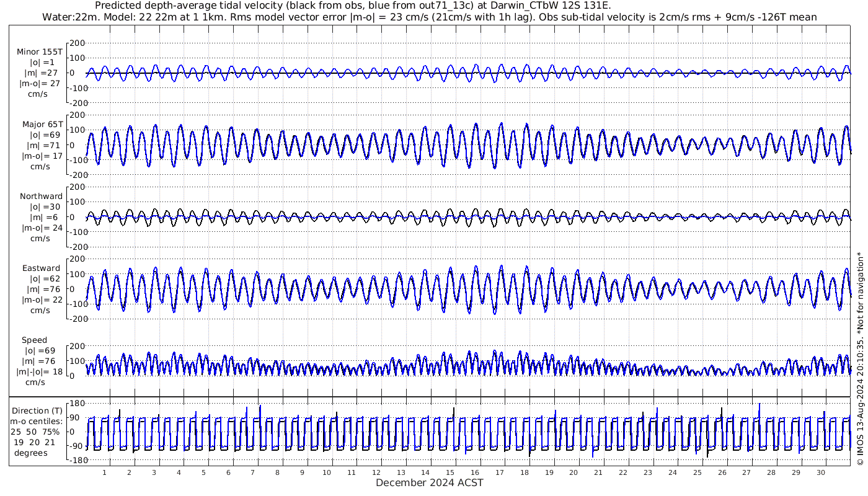Click day '21' on the date axis
The image size is (868, 496).
coord(598,473)
